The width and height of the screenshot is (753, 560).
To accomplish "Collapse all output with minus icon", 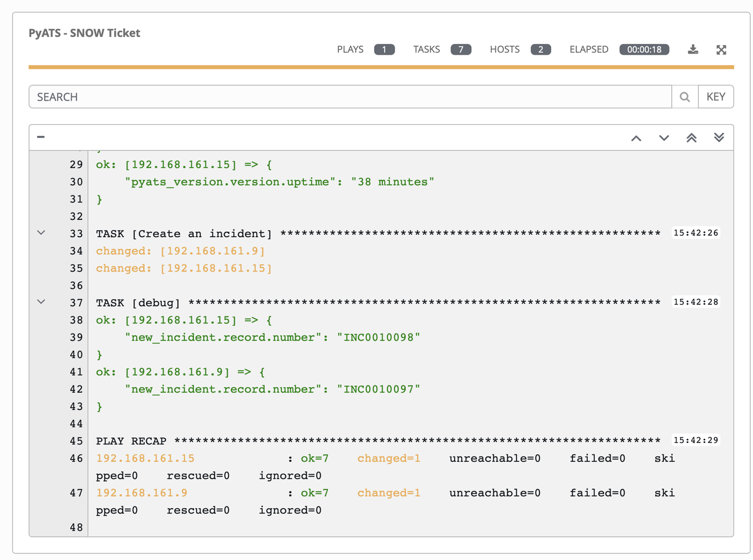I will pyautogui.click(x=41, y=137).
